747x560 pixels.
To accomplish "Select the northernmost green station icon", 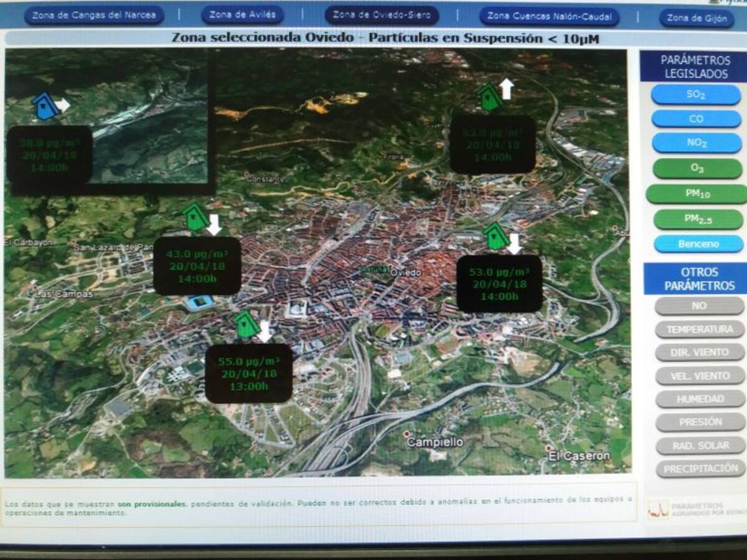I will (490, 98).
